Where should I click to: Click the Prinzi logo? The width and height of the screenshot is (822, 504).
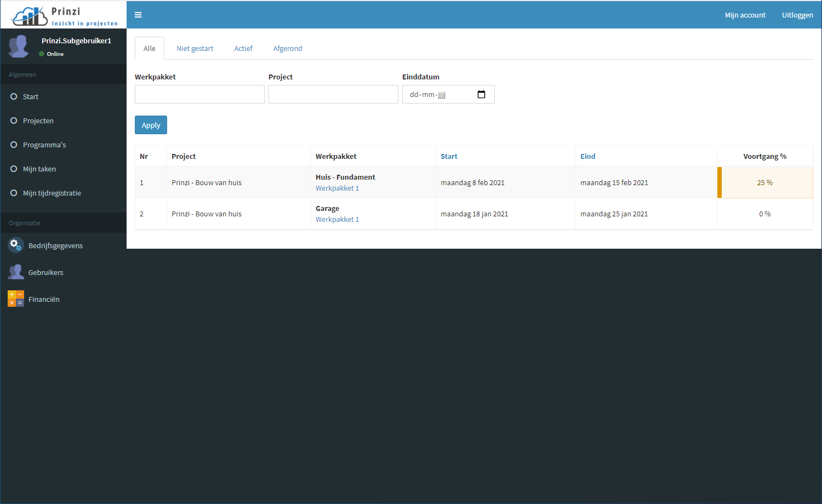click(64, 15)
